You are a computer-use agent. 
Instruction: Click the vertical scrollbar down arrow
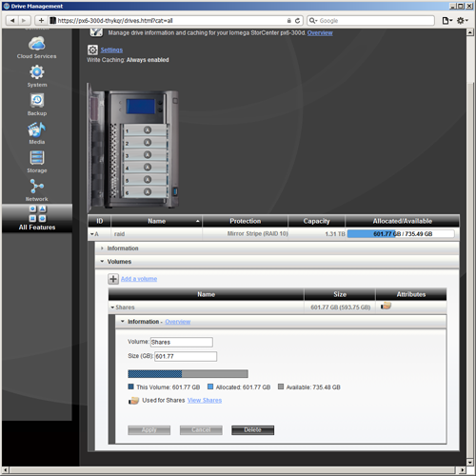470,463
